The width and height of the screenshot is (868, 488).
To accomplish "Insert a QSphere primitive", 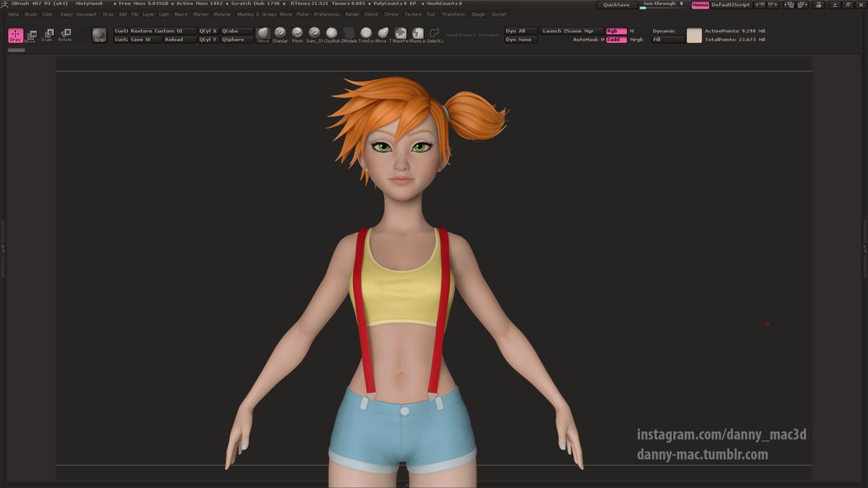I will click(x=237, y=40).
